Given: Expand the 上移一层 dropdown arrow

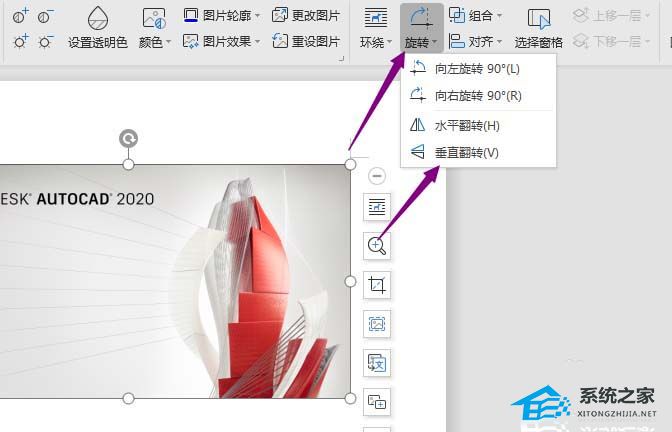Looking at the screenshot, I should point(647,16).
